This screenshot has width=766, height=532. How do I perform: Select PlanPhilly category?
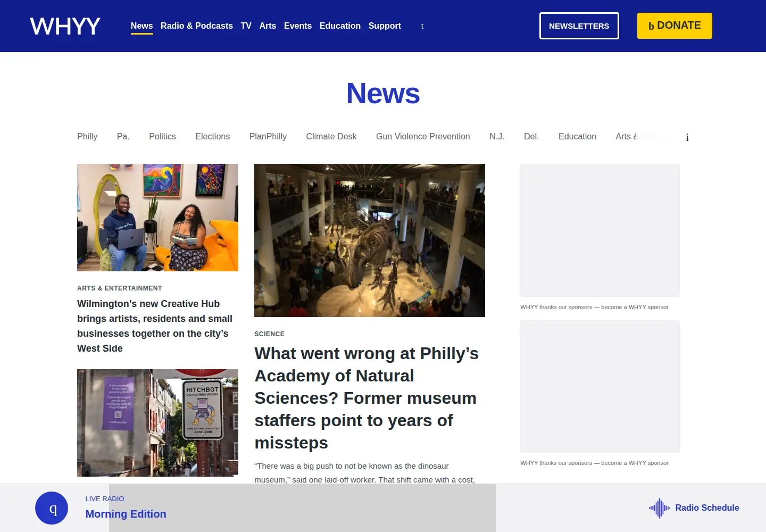point(268,137)
